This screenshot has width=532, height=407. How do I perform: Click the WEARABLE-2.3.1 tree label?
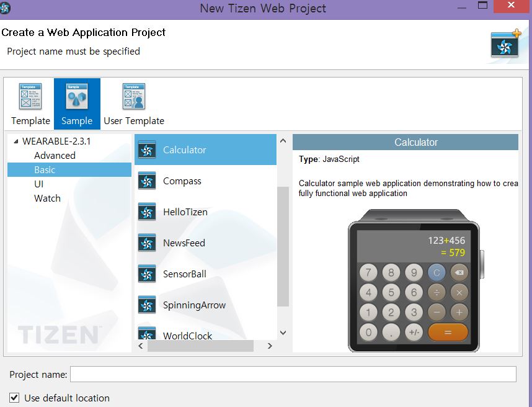click(x=56, y=141)
